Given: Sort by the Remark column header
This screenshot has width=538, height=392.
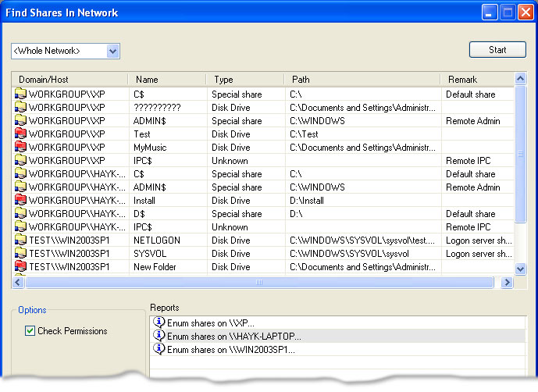Looking at the screenshot, I should point(478,80).
